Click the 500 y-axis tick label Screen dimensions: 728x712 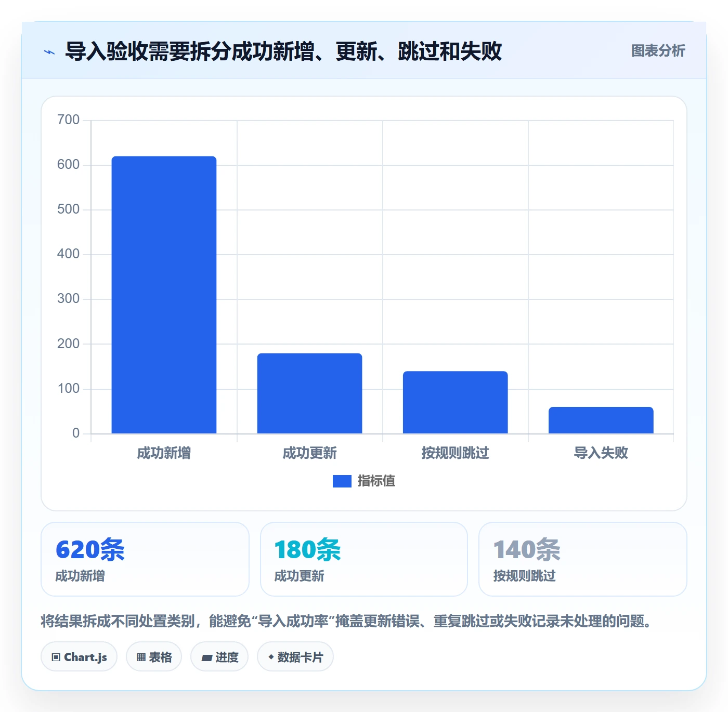(68, 209)
